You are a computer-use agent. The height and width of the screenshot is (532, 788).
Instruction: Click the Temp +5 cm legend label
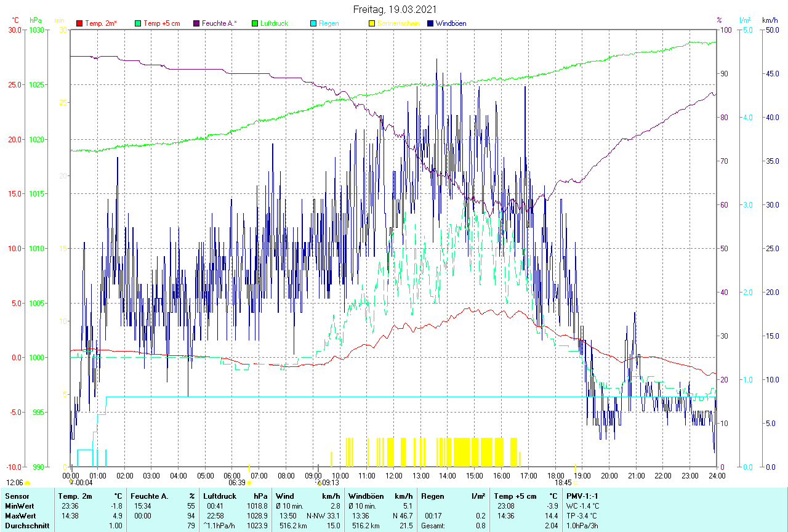(x=162, y=23)
